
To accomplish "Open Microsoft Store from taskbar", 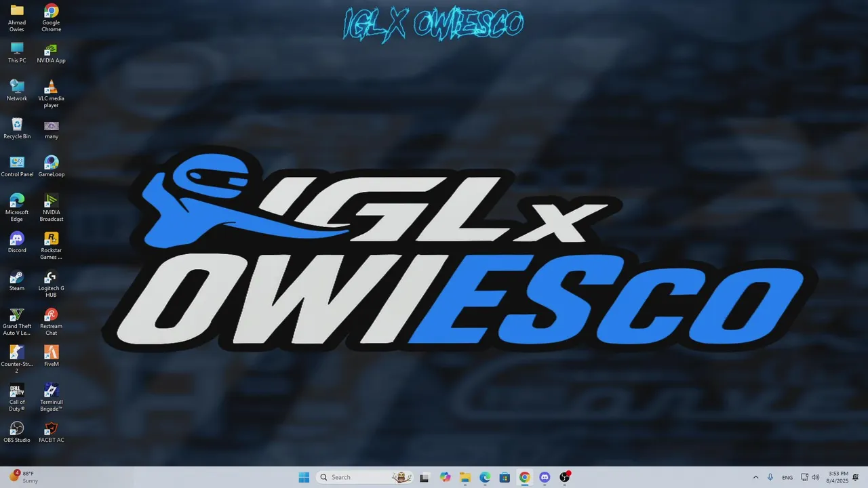I will point(505,477).
